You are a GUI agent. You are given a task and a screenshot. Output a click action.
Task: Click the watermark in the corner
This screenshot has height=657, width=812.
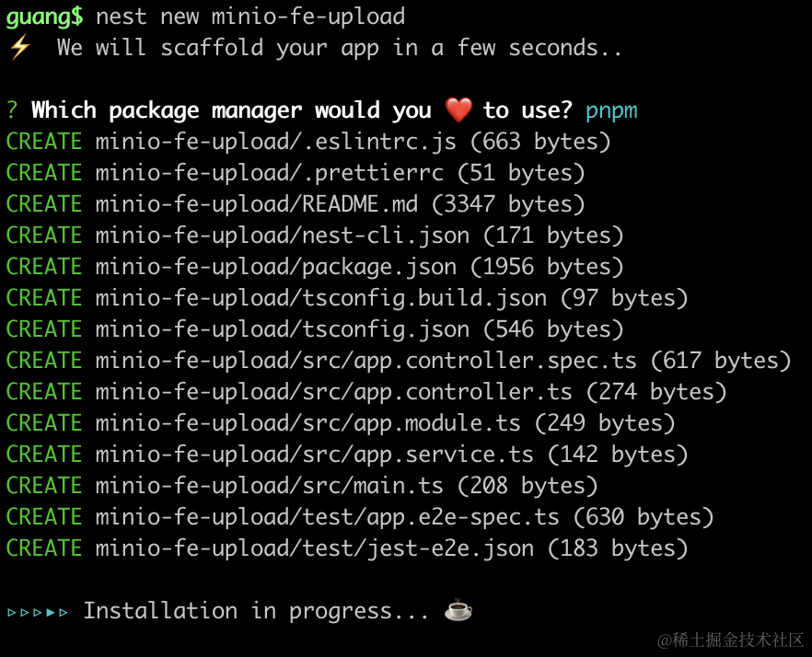click(x=729, y=639)
